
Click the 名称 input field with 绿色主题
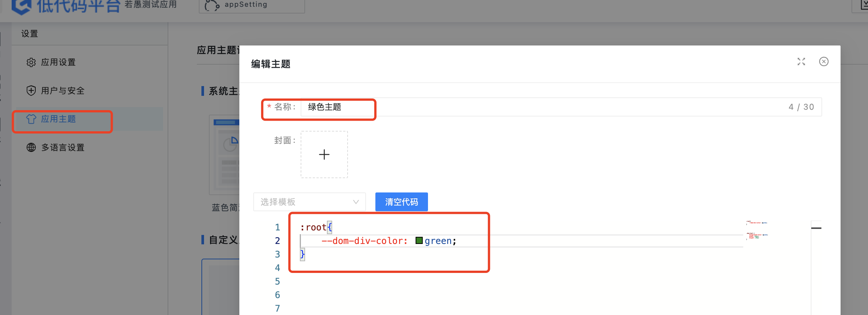coord(561,107)
